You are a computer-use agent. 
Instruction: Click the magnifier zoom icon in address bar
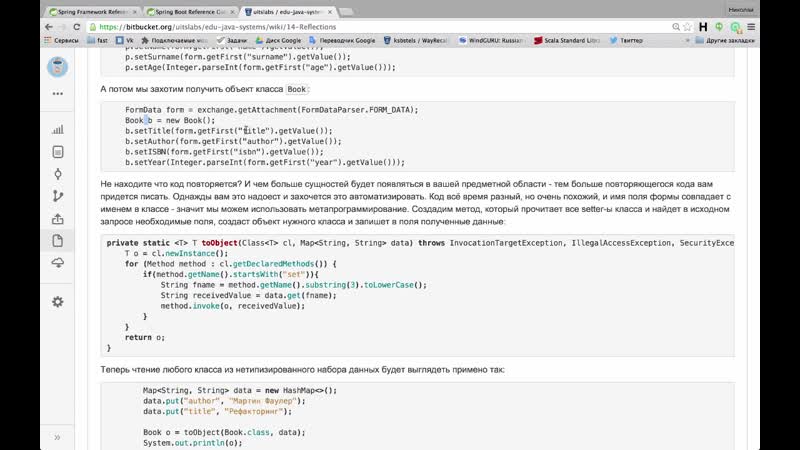[x=676, y=27]
